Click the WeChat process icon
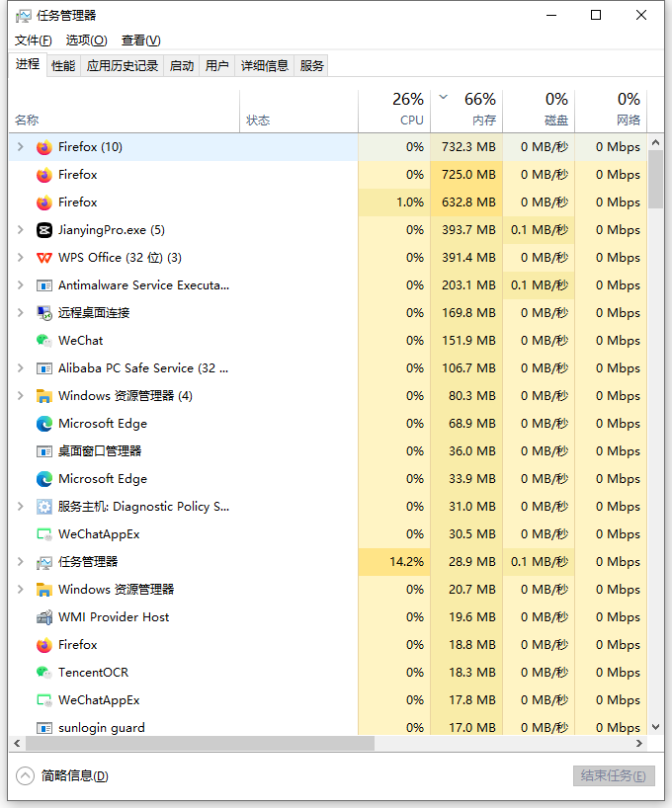This screenshot has width=672, height=808. click(44, 341)
